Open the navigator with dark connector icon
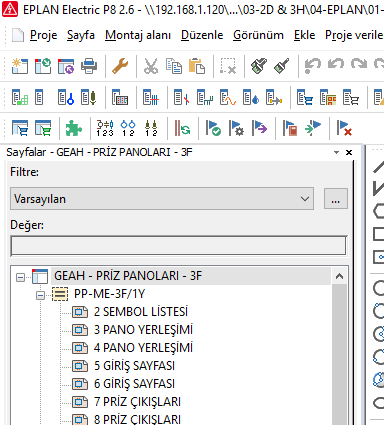Viewport: 384px width, 425px height. point(89,97)
